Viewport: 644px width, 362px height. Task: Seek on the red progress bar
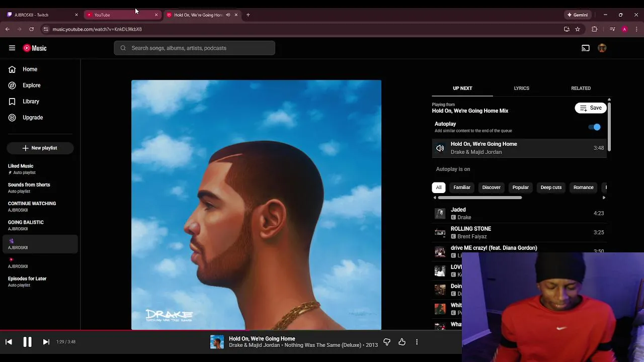point(231,331)
